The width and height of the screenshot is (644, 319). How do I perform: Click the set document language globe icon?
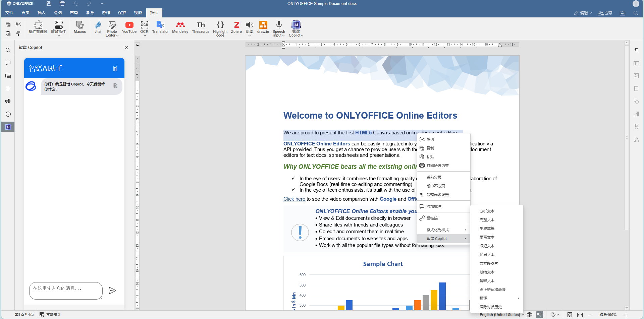pos(530,315)
